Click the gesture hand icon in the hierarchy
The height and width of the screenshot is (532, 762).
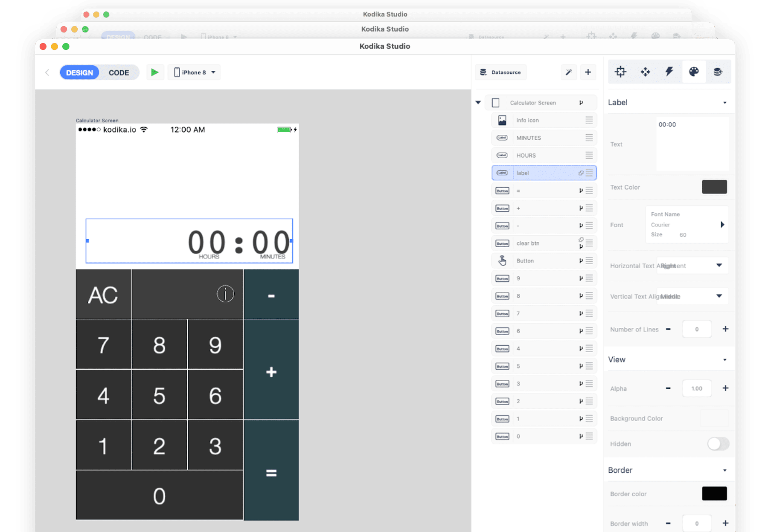[x=502, y=260]
